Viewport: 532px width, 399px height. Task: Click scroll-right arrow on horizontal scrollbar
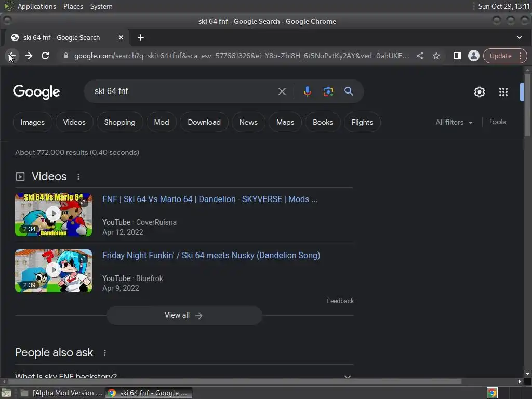[520, 382]
